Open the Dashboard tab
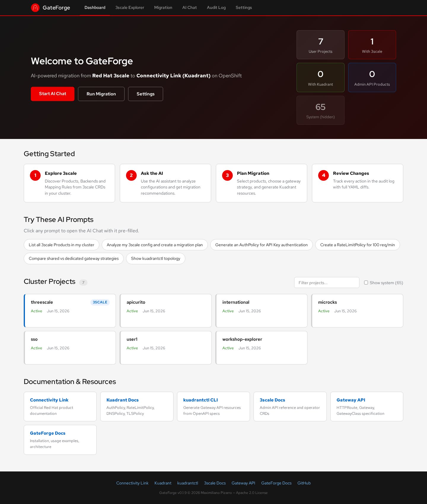 pos(95,8)
